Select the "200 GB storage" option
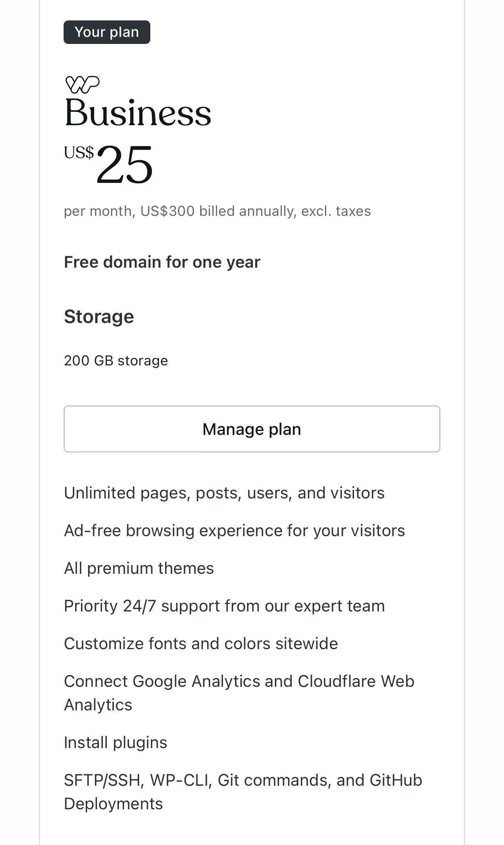The image size is (504, 845). pos(116,361)
